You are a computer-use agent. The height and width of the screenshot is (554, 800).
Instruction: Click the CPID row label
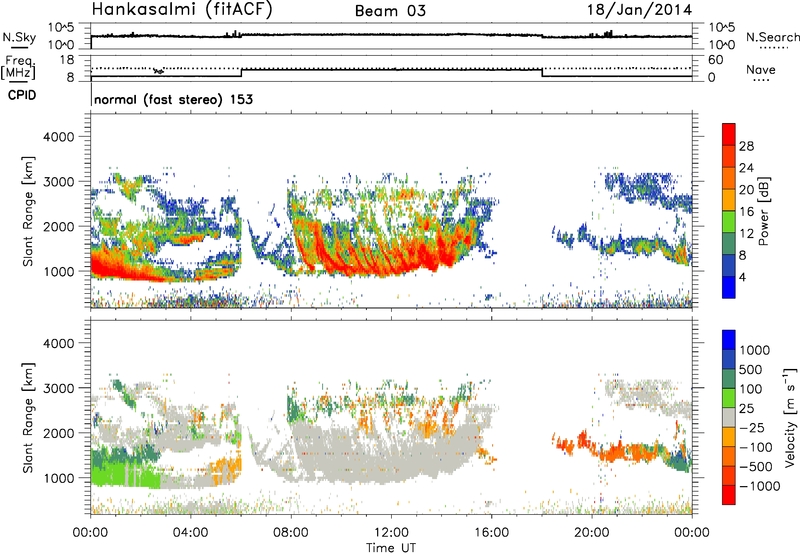pos(22,95)
